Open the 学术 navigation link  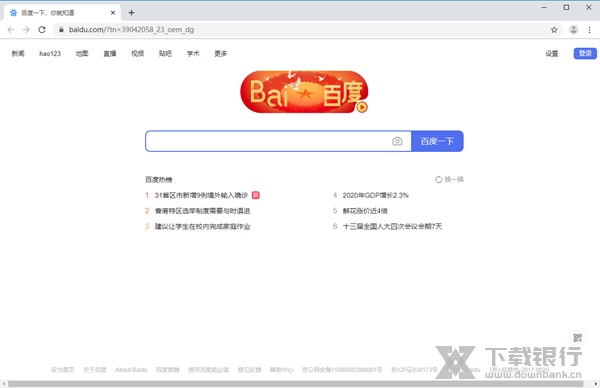coord(193,54)
